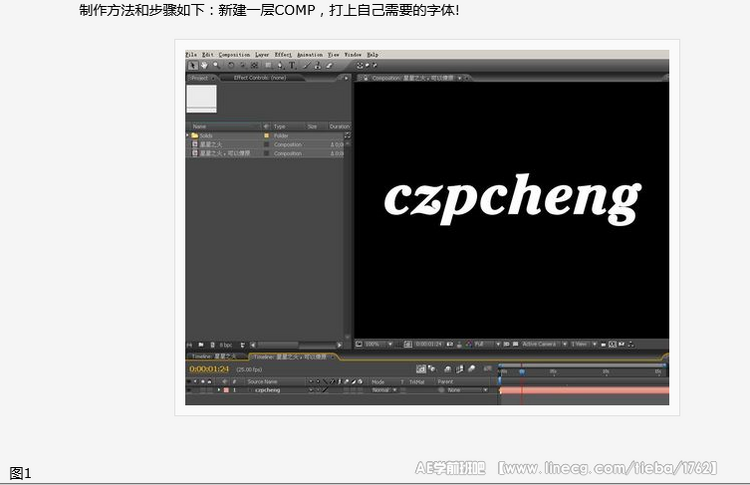Image resolution: width=750 pixels, height=485 pixels.
Task: Click the World Axis Mode icon
Action: [x=367, y=66]
